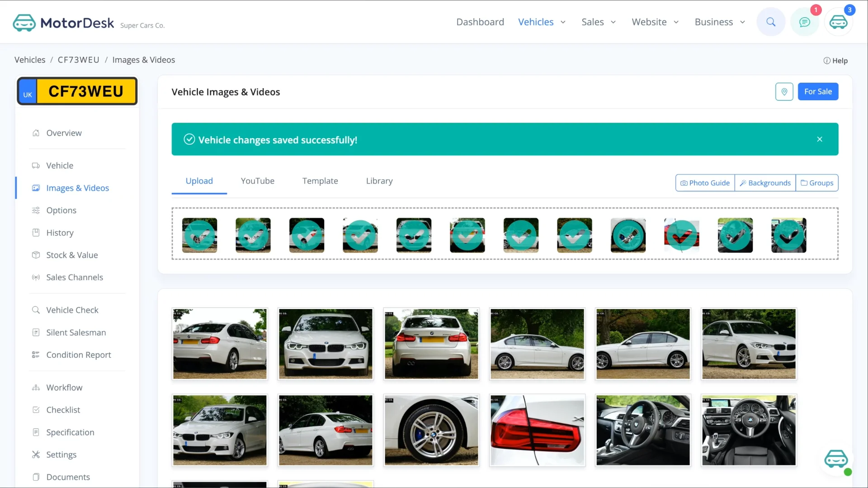868x488 pixels.
Task: Open the chat messages icon
Action: click(x=805, y=22)
